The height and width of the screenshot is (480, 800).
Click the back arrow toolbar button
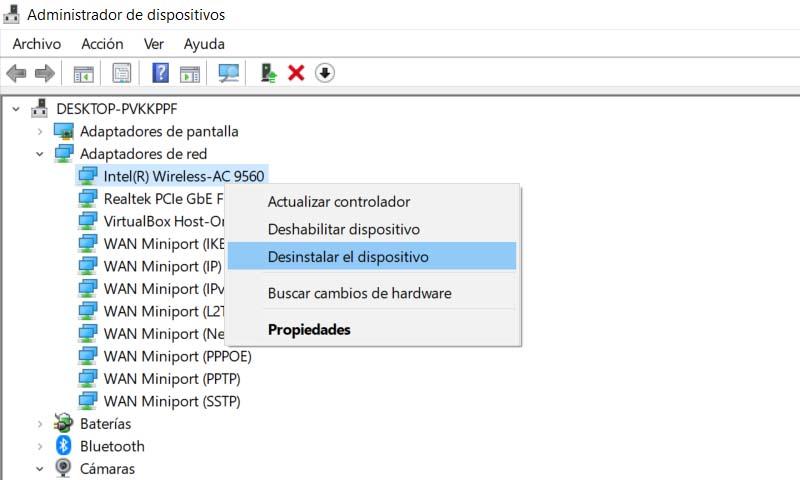coord(16,73)
